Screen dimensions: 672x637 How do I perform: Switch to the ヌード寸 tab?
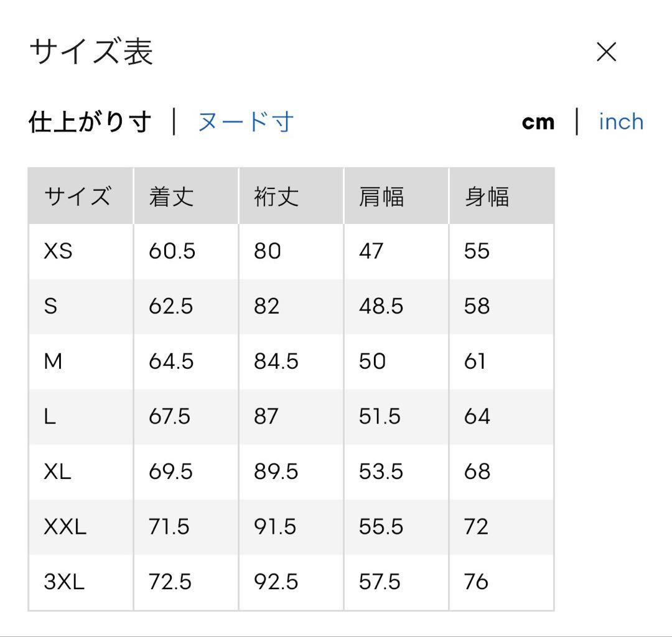click(x=246, y=122)
